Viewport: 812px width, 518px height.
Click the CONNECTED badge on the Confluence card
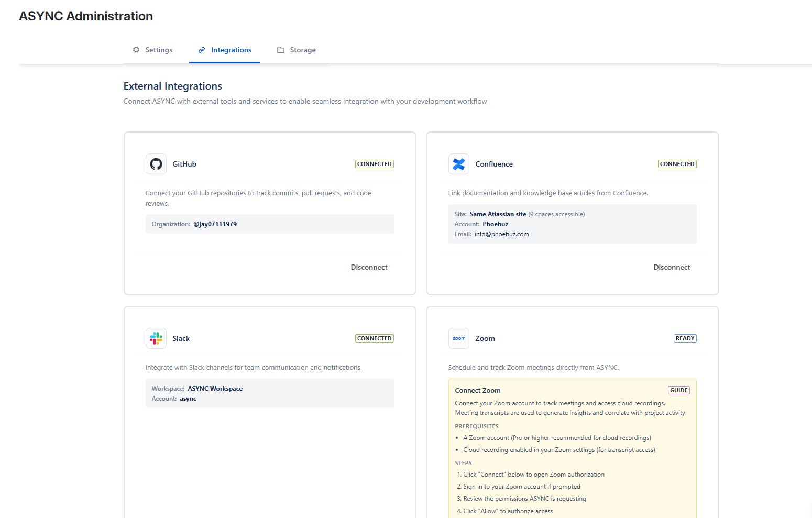point(677,163)
